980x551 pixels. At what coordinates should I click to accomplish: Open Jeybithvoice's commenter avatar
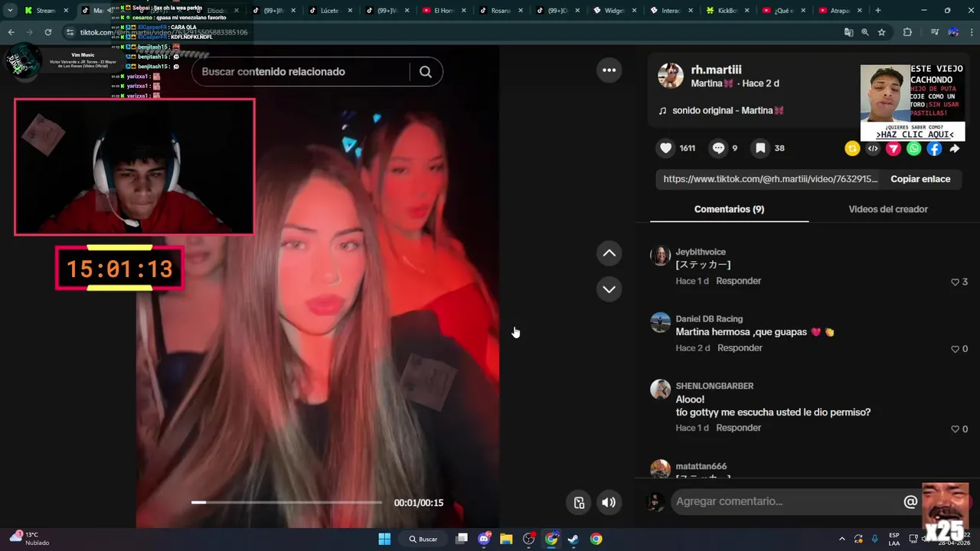tap(660, 256)
